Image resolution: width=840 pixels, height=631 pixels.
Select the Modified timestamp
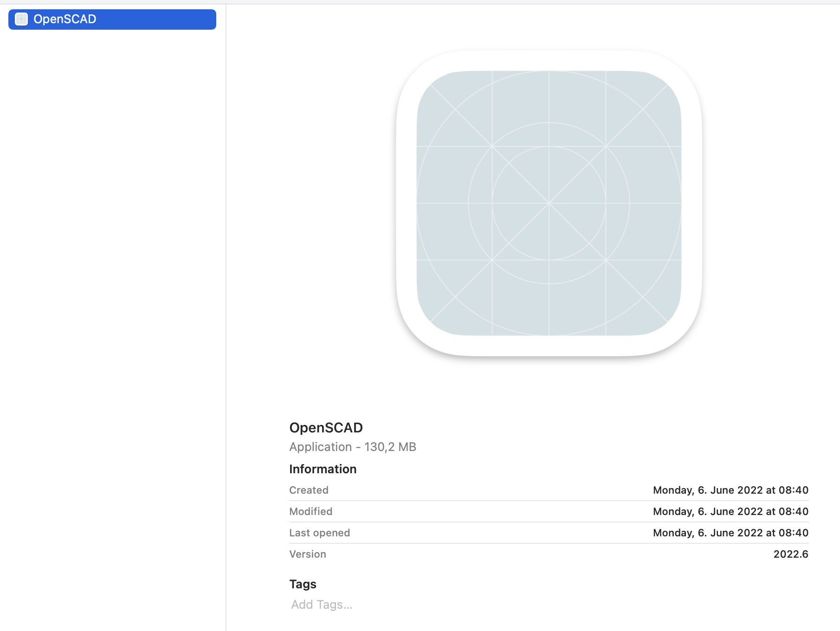[730, 511]
